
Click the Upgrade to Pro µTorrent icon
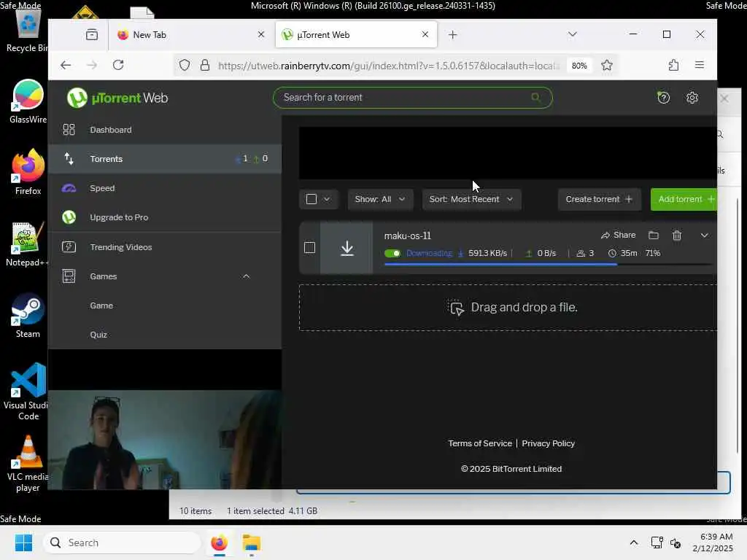pos(69,217)
